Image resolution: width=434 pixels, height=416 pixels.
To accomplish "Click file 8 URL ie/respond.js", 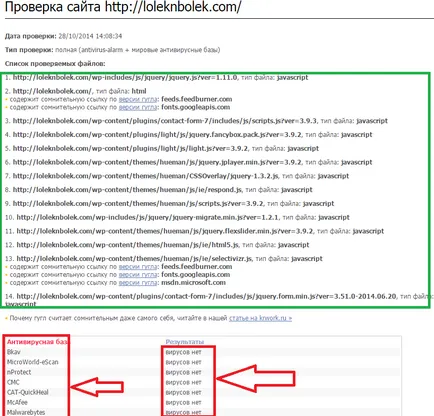I will tap(127, 190).
